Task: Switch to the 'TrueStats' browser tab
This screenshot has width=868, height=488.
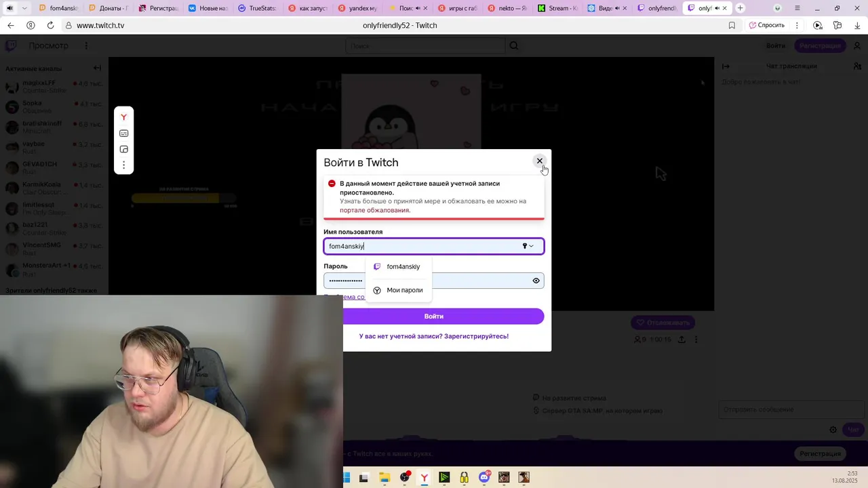Action: [257, 8]
